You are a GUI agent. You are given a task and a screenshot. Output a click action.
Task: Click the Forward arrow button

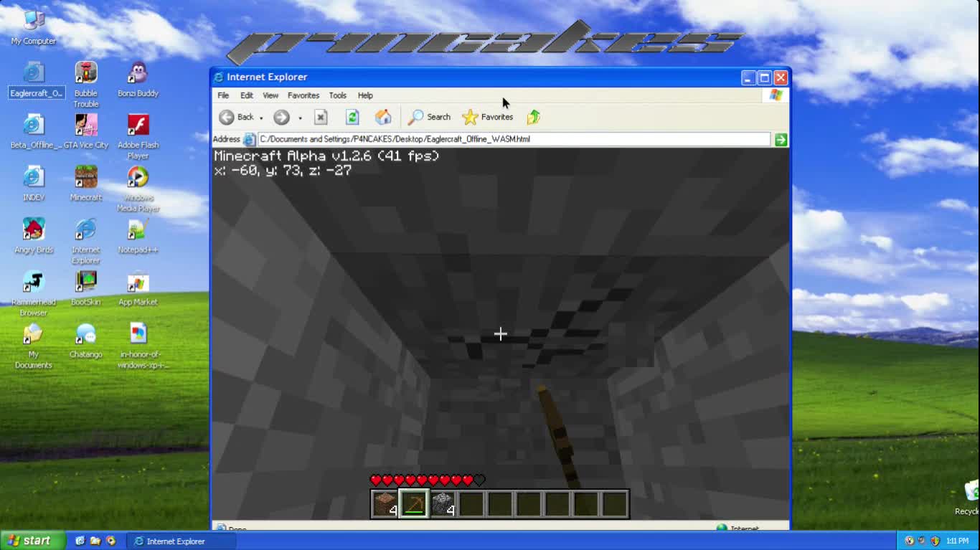(281, 117)
